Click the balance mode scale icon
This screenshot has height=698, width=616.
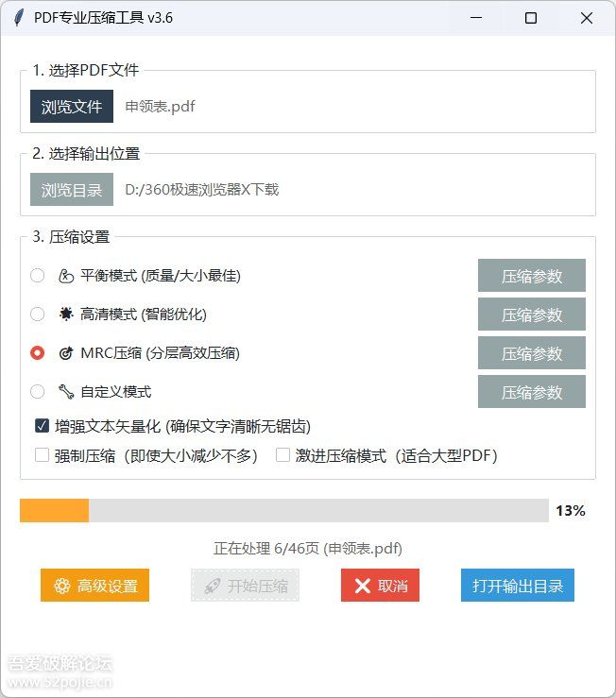66,276
